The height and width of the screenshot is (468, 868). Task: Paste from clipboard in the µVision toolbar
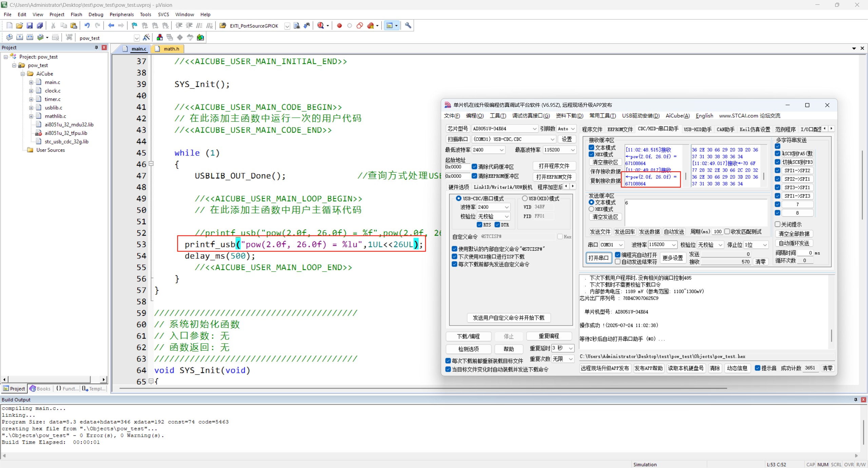point(74,25)
